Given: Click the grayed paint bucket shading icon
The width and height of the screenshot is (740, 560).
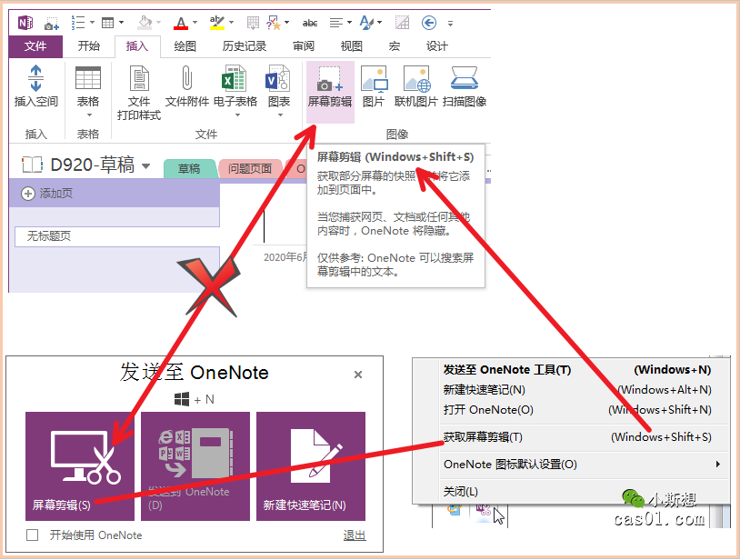Looking at the screenshot, I should point(145,22).
